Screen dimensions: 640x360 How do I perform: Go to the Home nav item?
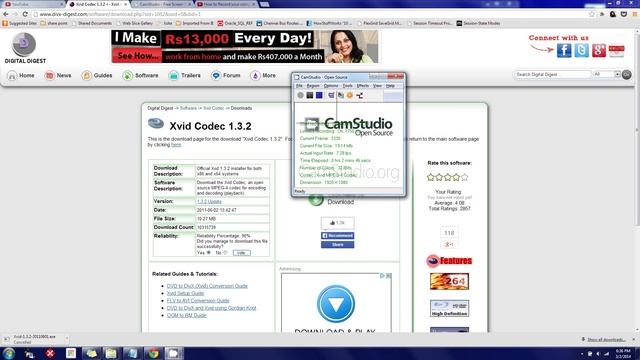coord(21,76)
